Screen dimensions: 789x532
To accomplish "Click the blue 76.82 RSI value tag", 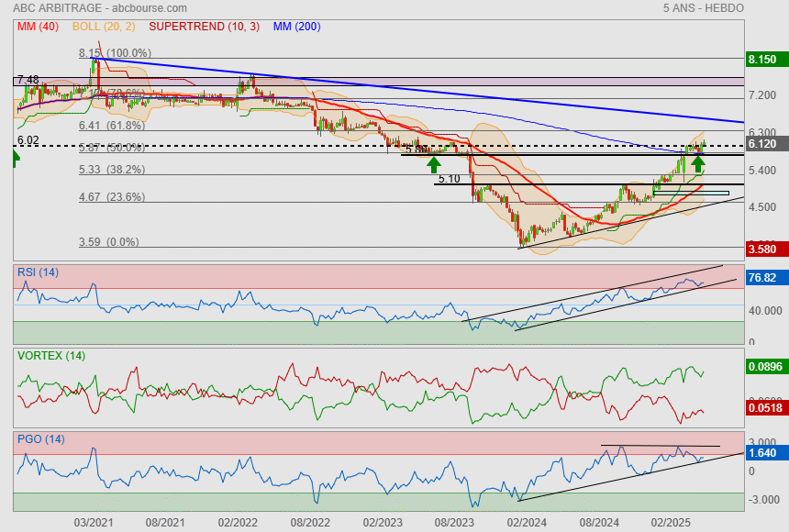I will [x=762, y=278].
